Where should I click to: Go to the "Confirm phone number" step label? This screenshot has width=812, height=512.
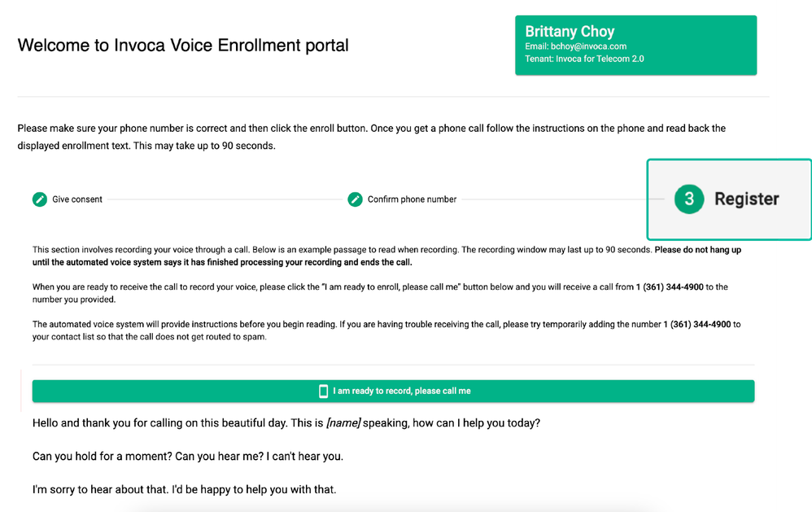(x=412, y=199)
